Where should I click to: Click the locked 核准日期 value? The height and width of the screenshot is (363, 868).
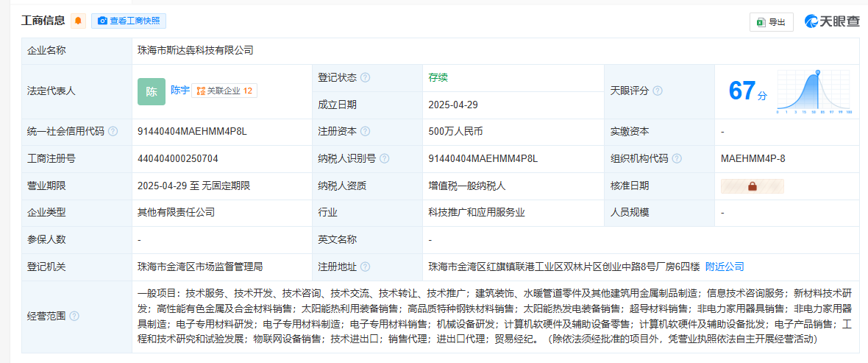coord(753,186)
